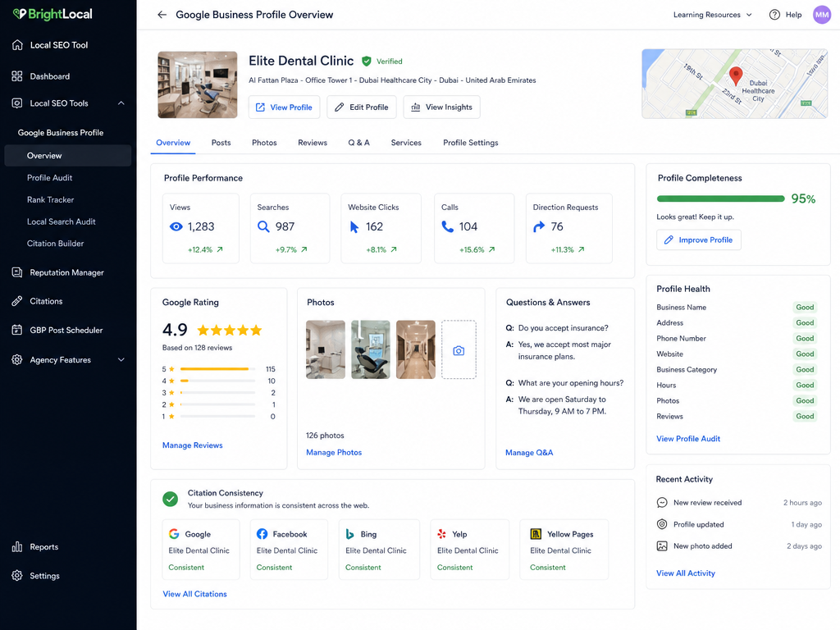840x630 pixels.
Task: Open the View All Activity link
Action: coord(686,573)
